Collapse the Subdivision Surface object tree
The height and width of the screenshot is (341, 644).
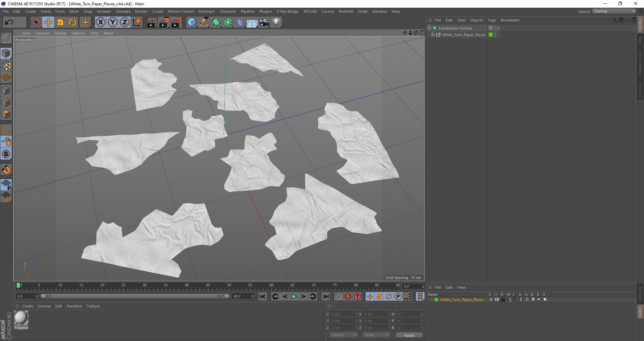[429, 28]
